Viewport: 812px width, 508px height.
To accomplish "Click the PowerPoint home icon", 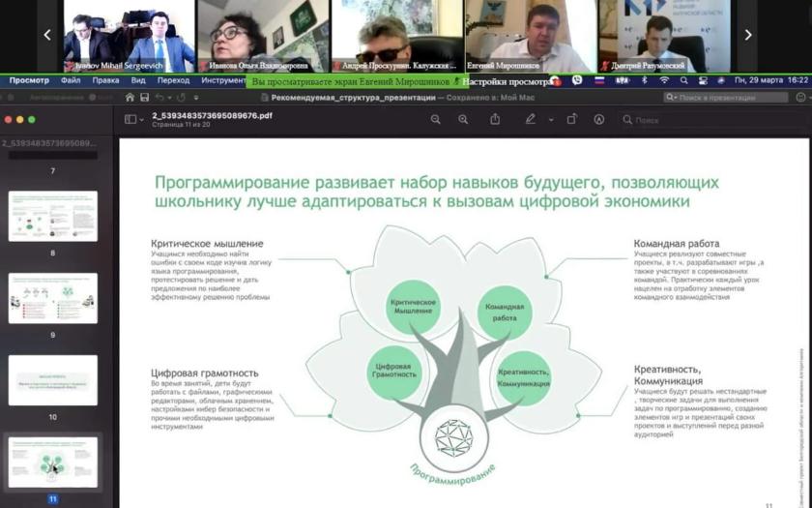I will (x=129, y=98).
